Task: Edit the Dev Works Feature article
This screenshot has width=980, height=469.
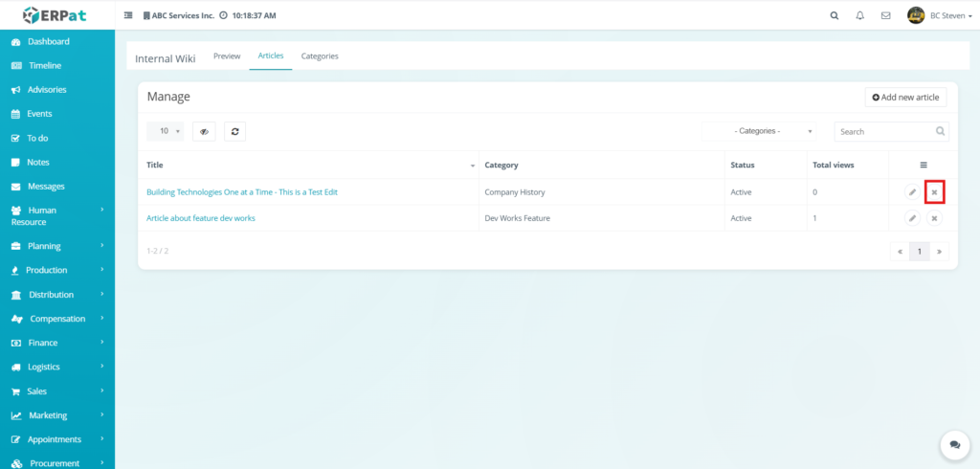Action: (912, 218)
